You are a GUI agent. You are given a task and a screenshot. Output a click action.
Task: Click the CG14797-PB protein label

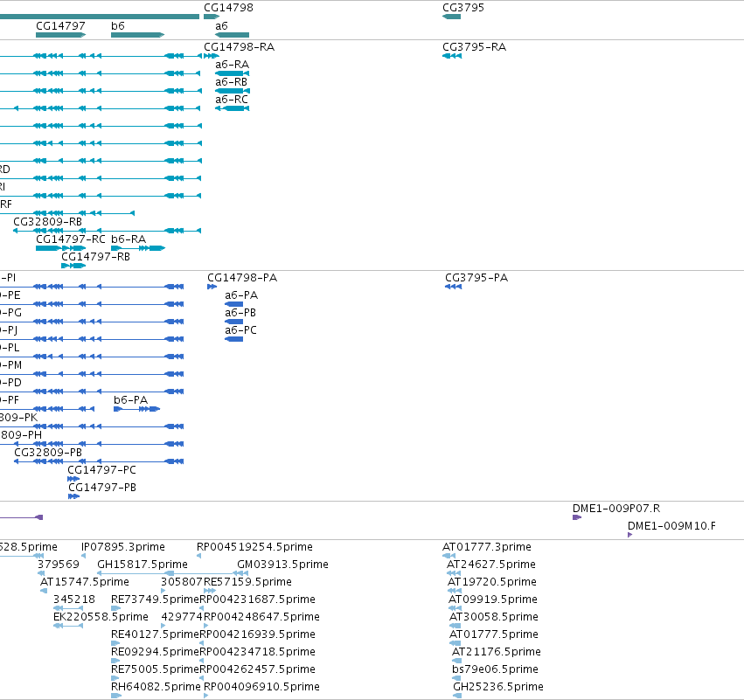[102, 488]
